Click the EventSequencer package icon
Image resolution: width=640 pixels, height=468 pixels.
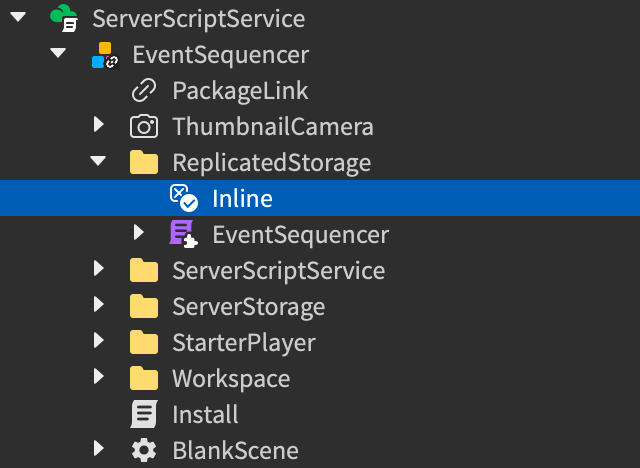click(x=104, y=55)
